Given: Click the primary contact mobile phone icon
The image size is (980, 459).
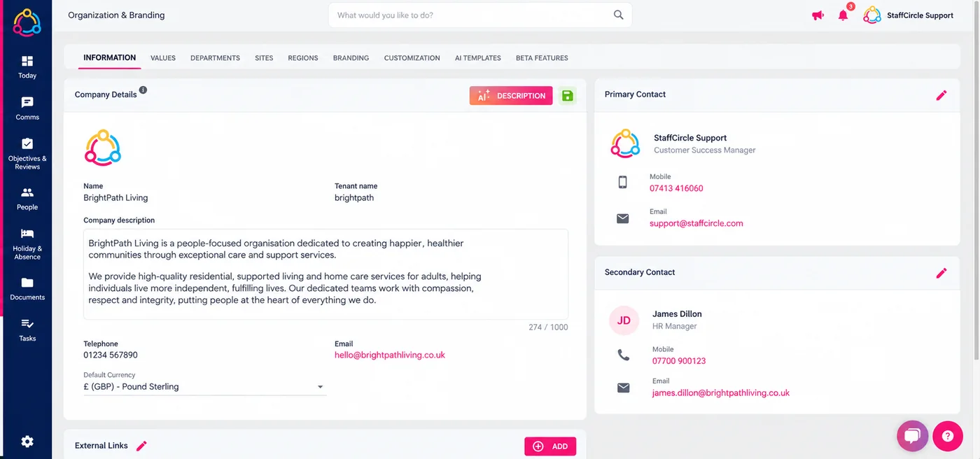Looking at the screenshot, I should pos(623,183).
